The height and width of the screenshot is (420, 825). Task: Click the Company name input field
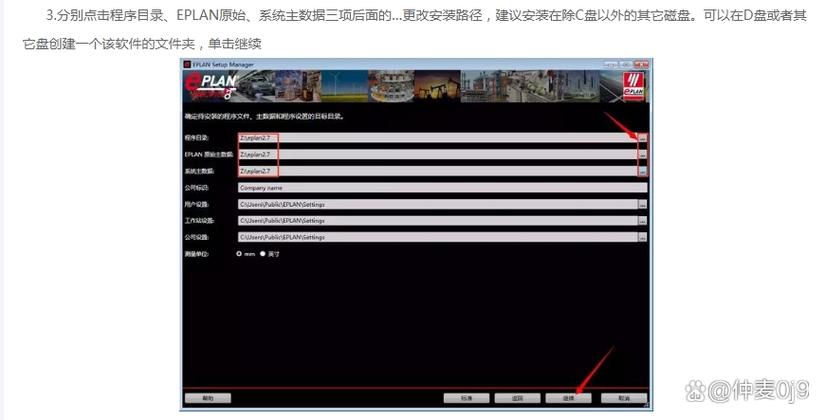442,188
